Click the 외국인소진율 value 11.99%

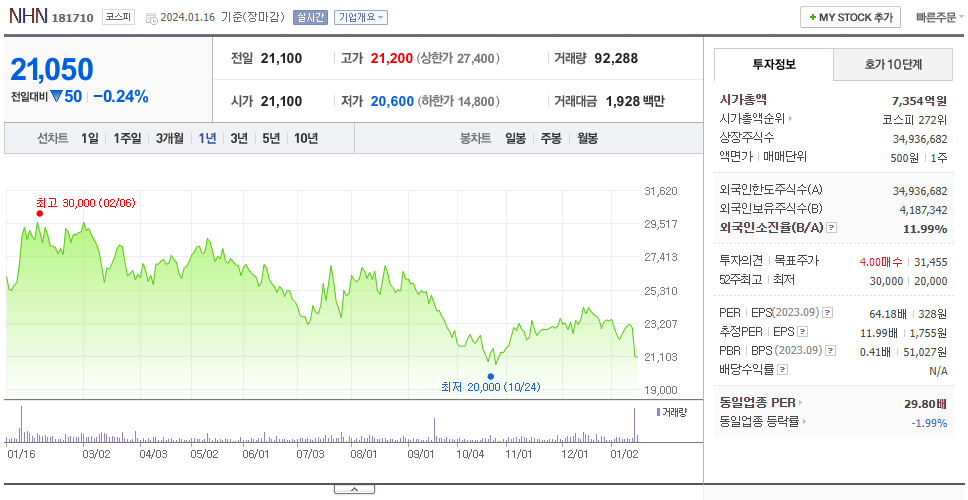[926, 229]
